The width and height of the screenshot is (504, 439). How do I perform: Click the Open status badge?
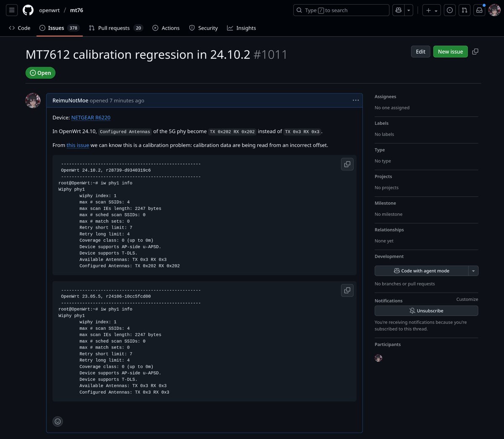[x=40, y=73]
